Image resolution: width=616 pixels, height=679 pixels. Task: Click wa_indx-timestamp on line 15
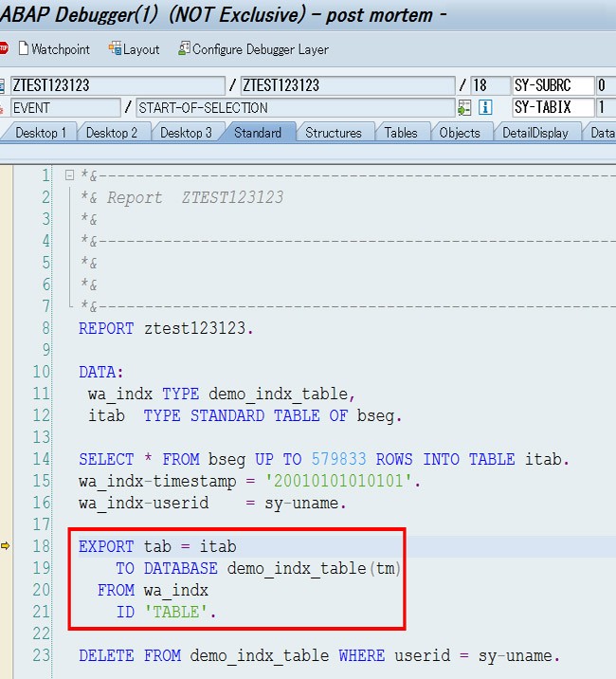(x=157, y=481)
